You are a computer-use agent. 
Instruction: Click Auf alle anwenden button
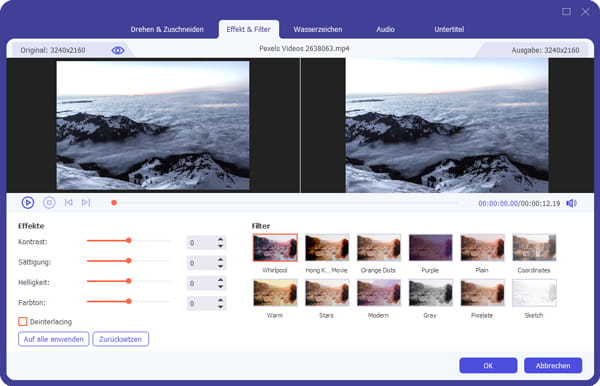point(54,339)
